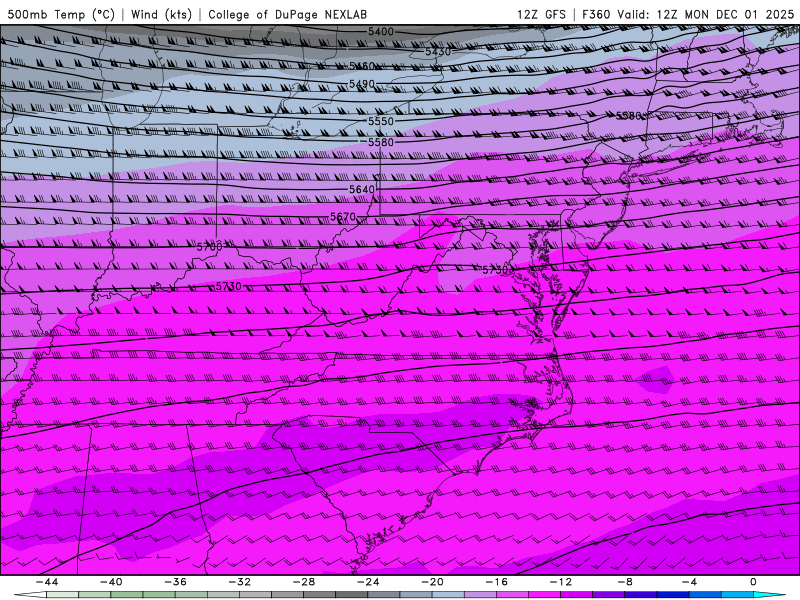Click the -4 value on the color scale
The width and height of the screenshot is (800, 600).
(x=689, y=582)
